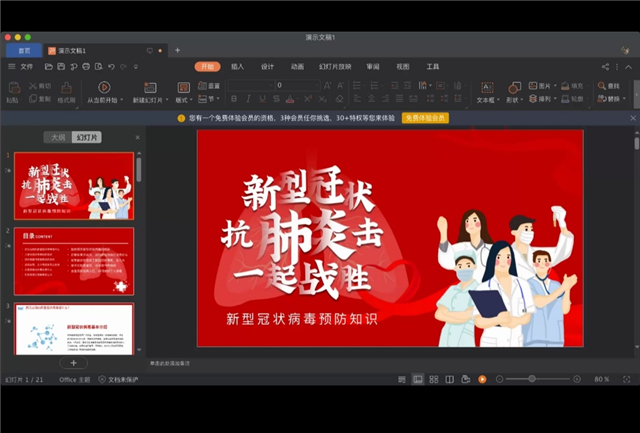
Task: Click the 重置 reset icon
Action: pyautogui.click(x=202, y=85)
